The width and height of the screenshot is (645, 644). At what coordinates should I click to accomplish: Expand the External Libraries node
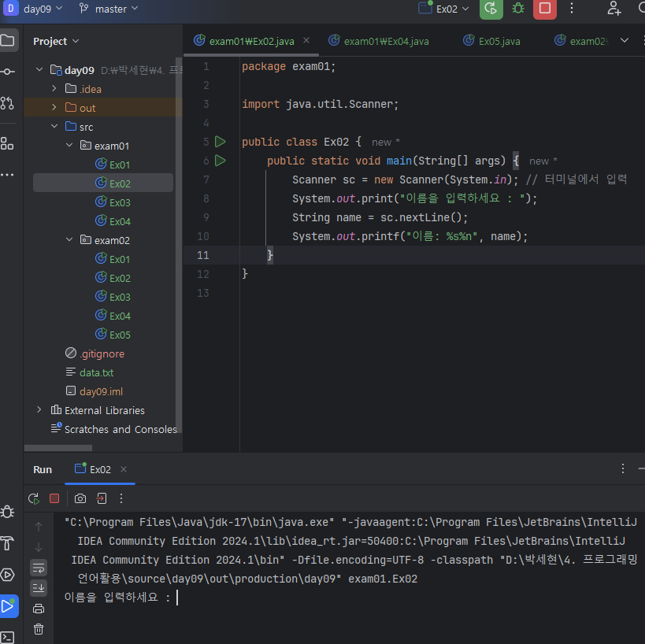tap(39, 410)
